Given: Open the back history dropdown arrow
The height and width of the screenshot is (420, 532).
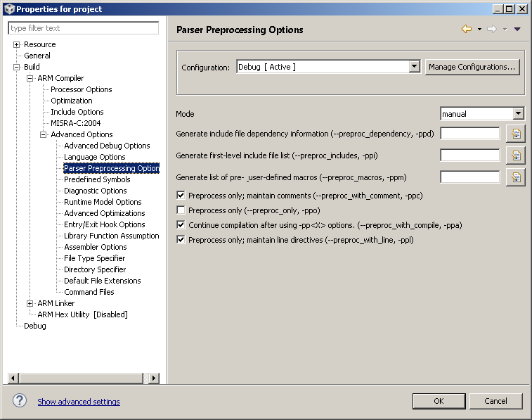Looking at the screenshot, I should [479, 30].
